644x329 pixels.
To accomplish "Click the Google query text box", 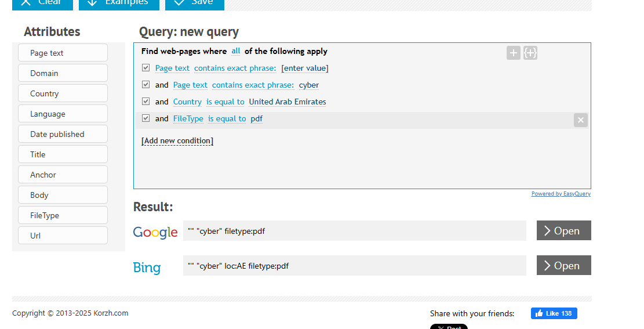I will point(354,230).
